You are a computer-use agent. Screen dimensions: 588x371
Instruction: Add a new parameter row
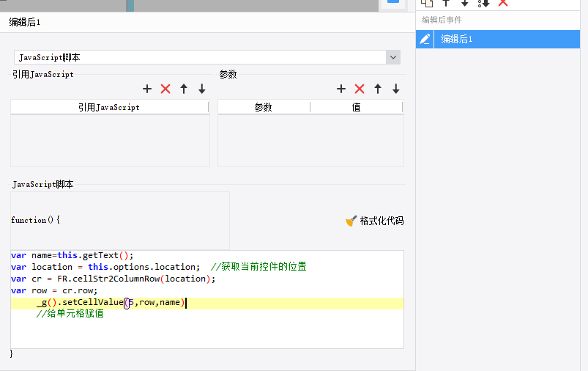[341, 89]
